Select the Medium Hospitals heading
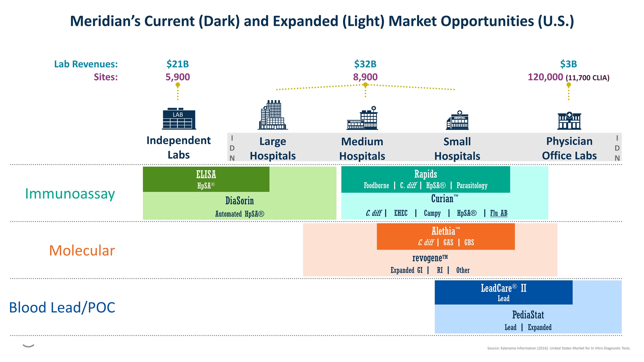Image resolution: width=644 pixels, height=362 pixels. pyautogui.click(x=362, y=149)
